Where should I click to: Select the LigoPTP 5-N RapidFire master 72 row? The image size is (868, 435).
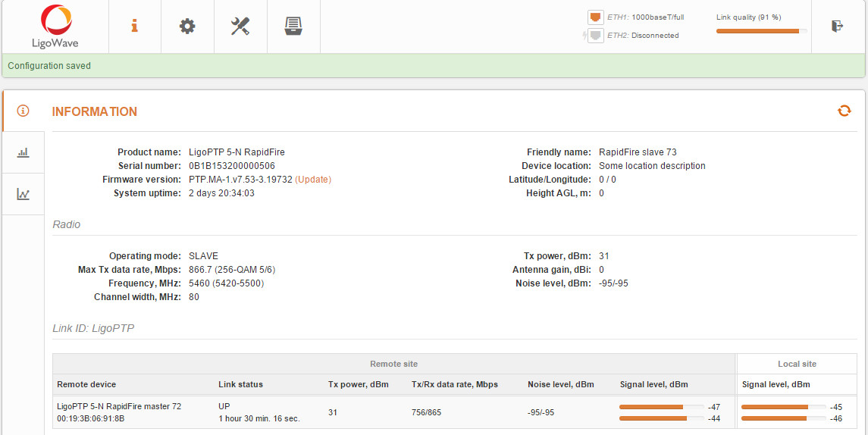(x=119, y=412)
